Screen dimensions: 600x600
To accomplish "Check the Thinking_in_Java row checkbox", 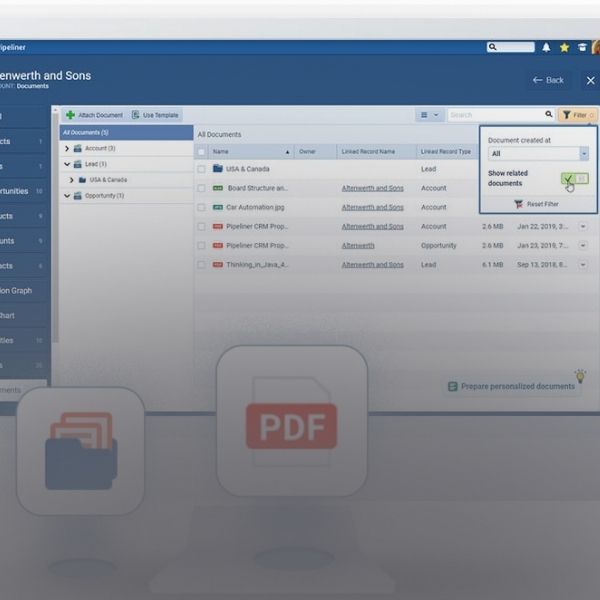I will (201, 264).
